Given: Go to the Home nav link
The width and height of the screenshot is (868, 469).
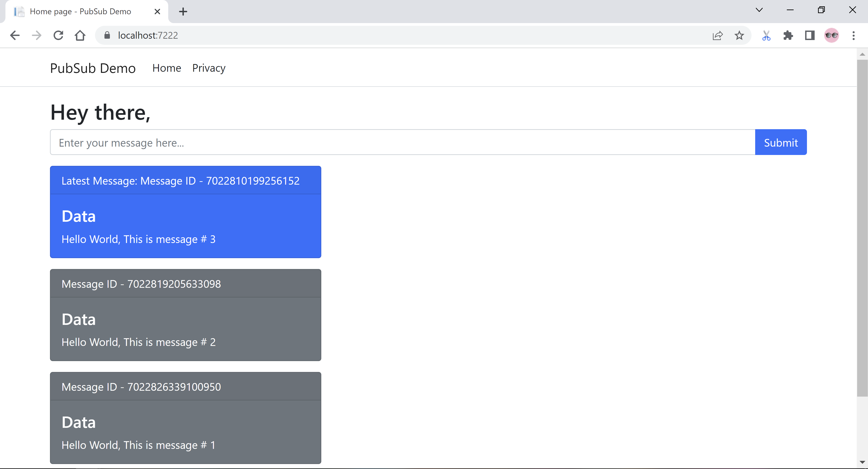Looking at the screenshot, I should pos(167,68).
